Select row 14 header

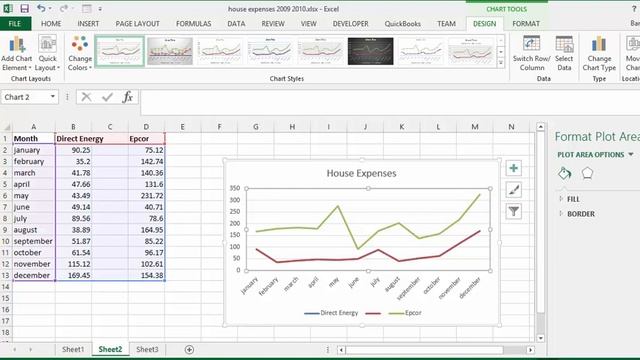(6, 287)
